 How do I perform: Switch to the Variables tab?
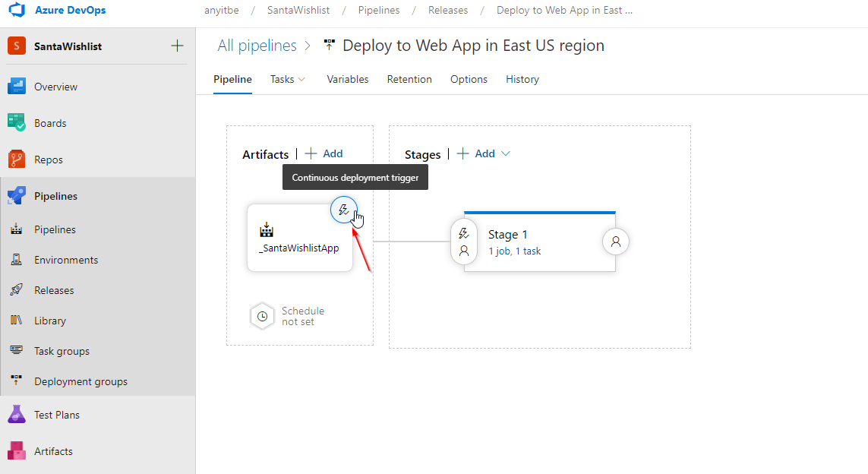click(x=348, y=79)
